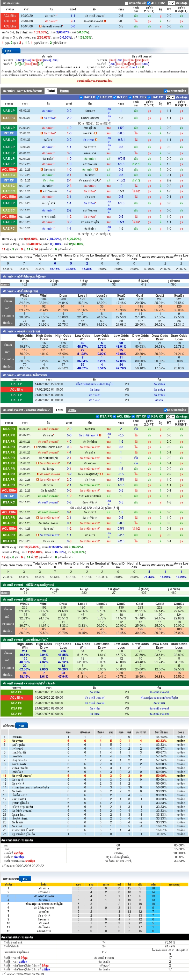This screenshot has height=980, width=189.
Task: Open the 0-5 score in 23/12/25 KSA PR row
Action: tap(69, 490)
